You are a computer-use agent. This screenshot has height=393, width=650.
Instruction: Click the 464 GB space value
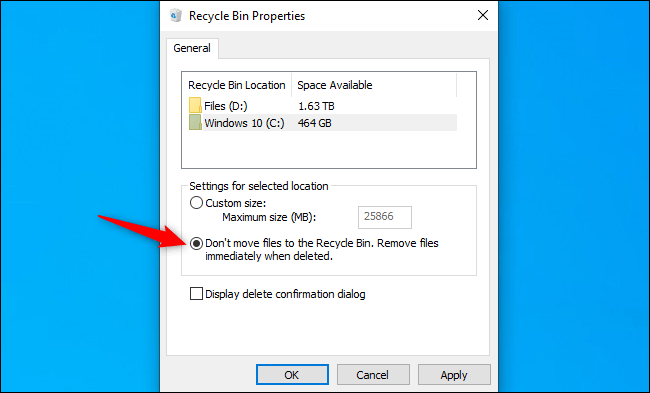314,123
